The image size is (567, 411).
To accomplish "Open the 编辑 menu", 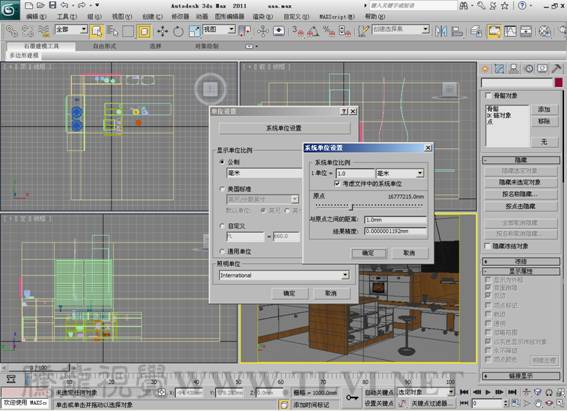I will (36, 17).
